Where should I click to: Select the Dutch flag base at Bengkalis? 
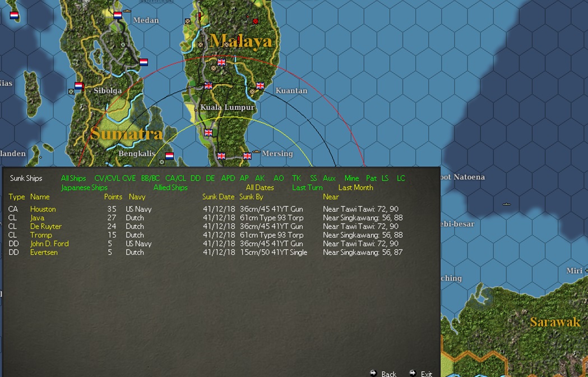pos(169,155)
